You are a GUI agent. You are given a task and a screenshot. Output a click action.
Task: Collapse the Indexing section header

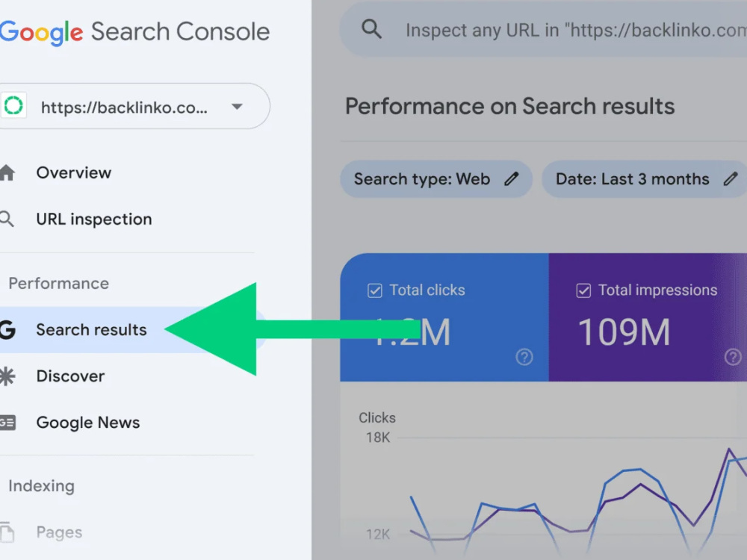(41, 486)
